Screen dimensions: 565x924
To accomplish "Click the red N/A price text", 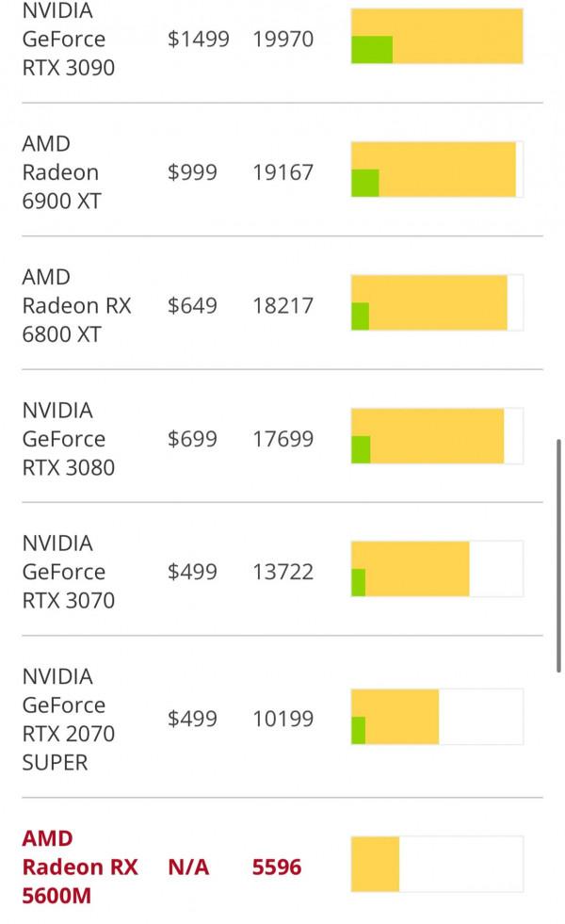I will point(186,867).
